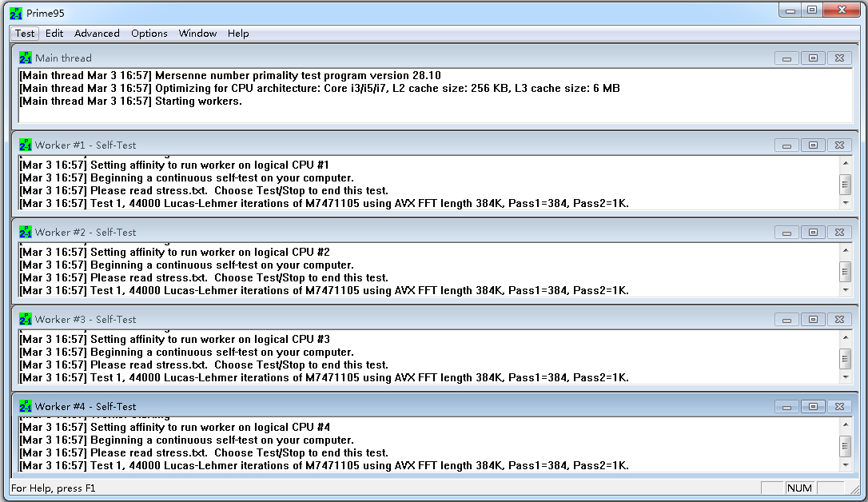
Task: Minimize the Main thread child window
Action: 786,58
